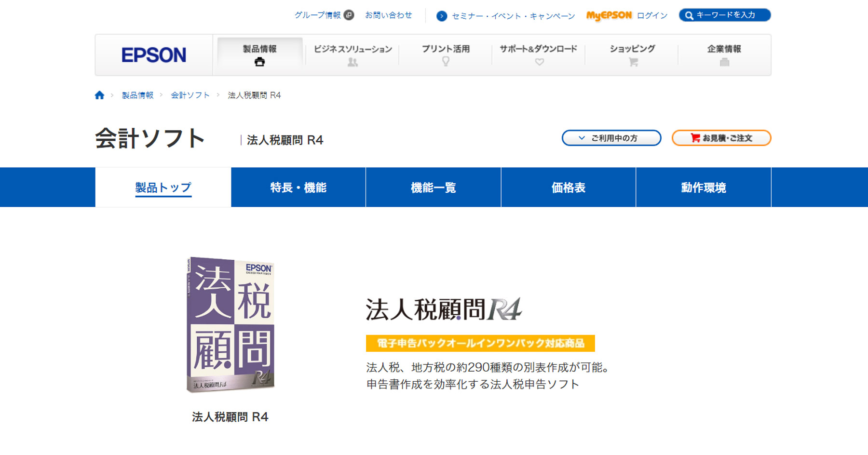
Task: Open セミナー・イベント・キャンペーン link
Action: (513, 16)
